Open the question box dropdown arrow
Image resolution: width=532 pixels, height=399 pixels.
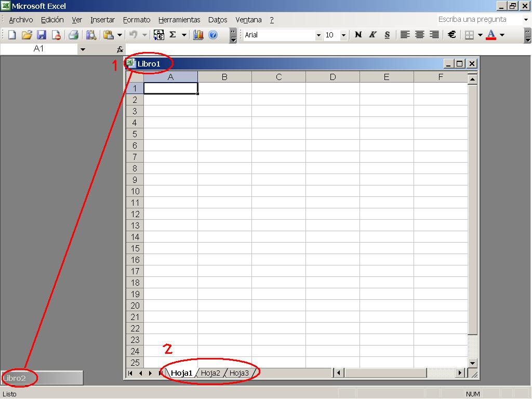tap(526, 20)
